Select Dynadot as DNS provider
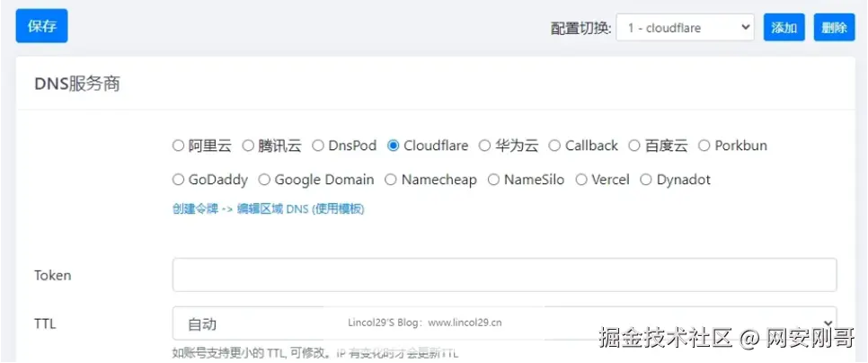The height and width of the screenshot is (363, 868). [x=645, y=180]
